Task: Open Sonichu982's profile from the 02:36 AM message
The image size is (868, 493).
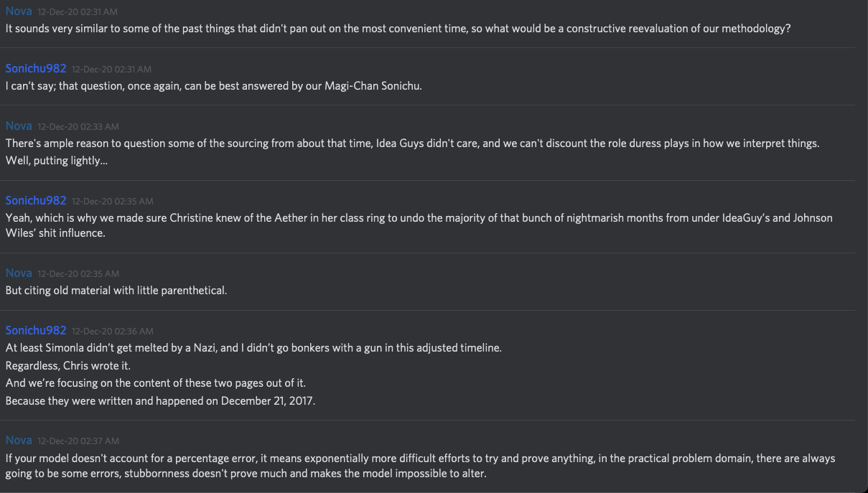Action: pyautogui.click(x=36, y=330)
